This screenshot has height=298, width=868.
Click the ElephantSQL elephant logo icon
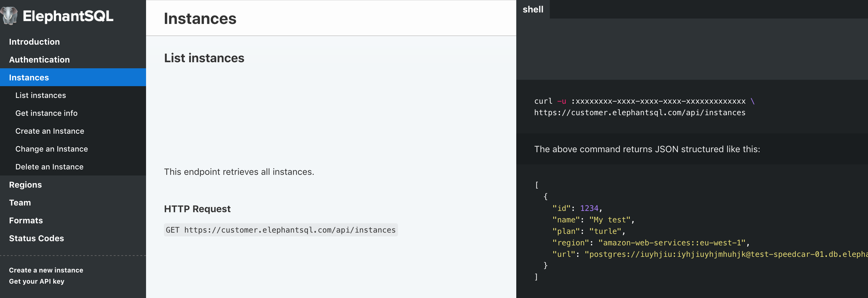coord(9,16)
